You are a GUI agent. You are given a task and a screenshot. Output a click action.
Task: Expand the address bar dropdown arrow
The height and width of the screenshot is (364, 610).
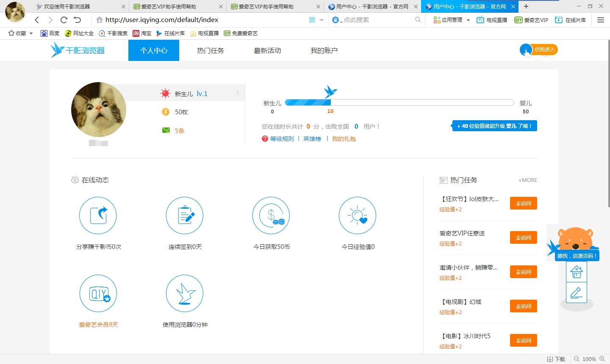click(322, 20)
